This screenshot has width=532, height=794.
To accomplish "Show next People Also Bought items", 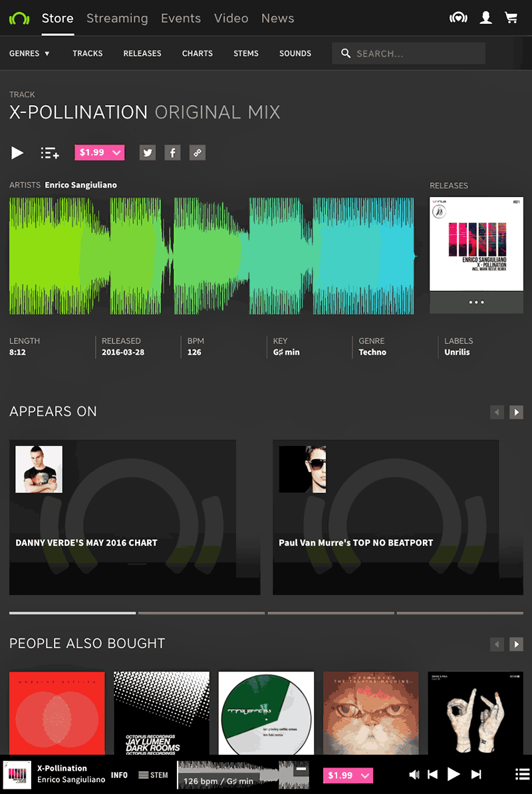I will click(x=516, y=644).
